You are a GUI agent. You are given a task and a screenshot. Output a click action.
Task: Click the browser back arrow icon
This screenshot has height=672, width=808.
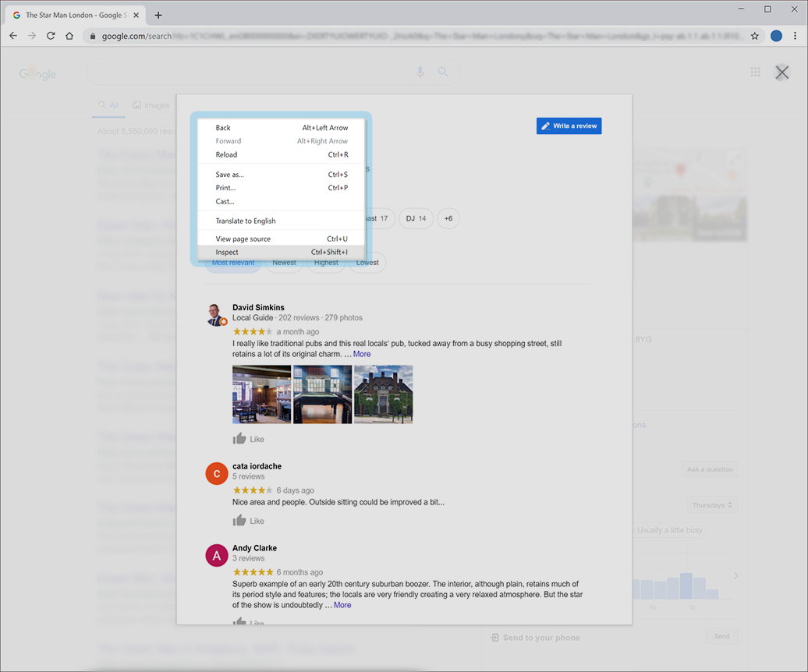point(13,36)
